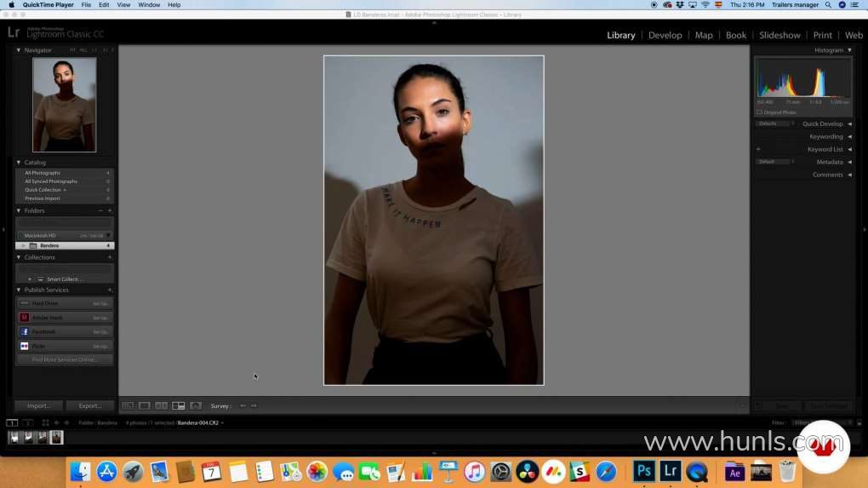Expand the Keywording panel
Viewport: 868px width, 488px height.
pos(848,136)
